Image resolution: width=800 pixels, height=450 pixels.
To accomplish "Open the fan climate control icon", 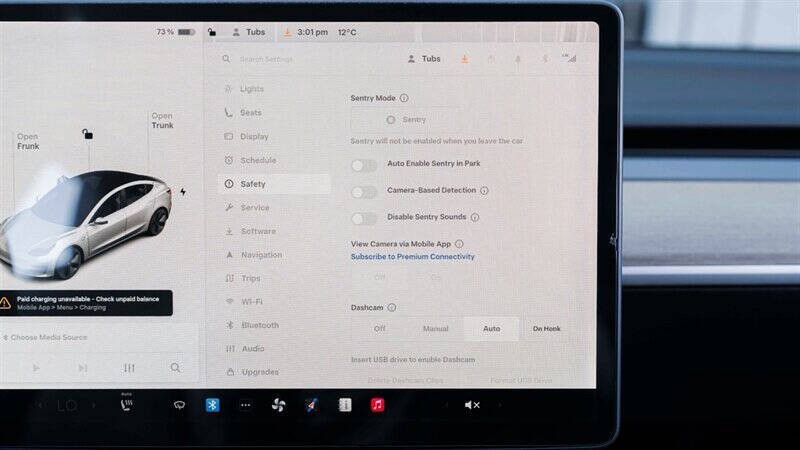I will [279, 405].
